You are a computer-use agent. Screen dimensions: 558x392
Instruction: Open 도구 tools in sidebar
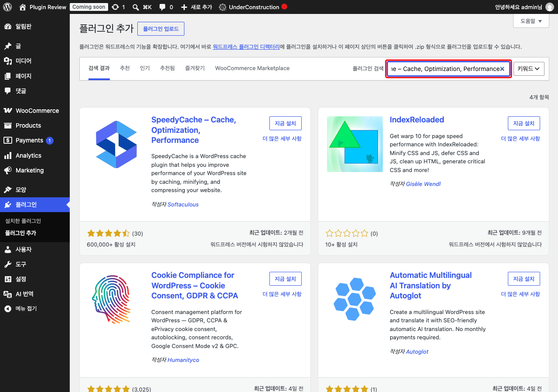point(35,264)
